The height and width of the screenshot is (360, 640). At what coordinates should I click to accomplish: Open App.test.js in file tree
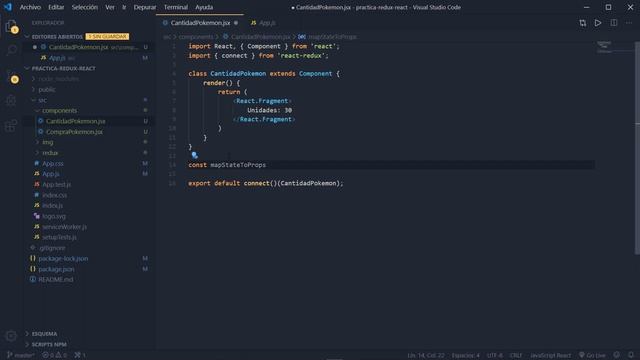(56, 184)
